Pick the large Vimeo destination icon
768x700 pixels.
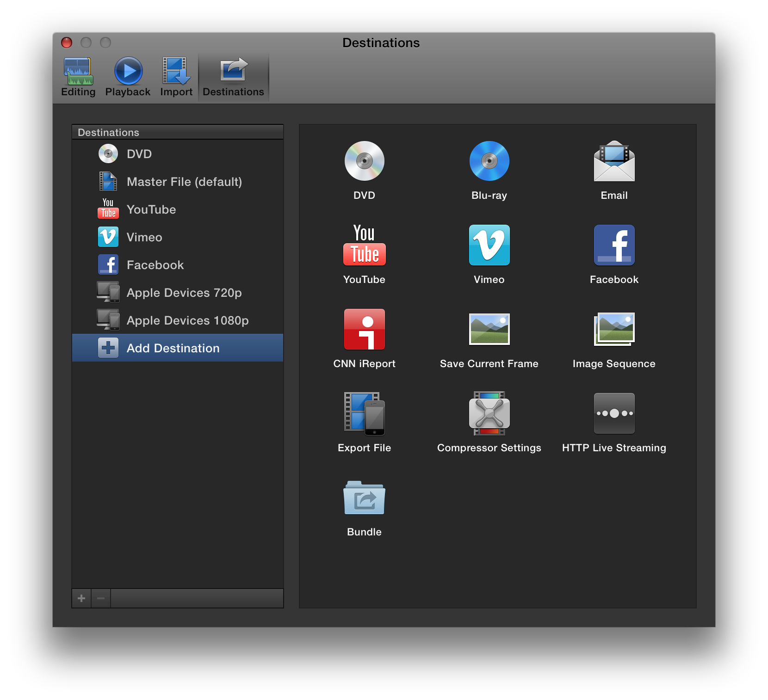tap(489, 245)
